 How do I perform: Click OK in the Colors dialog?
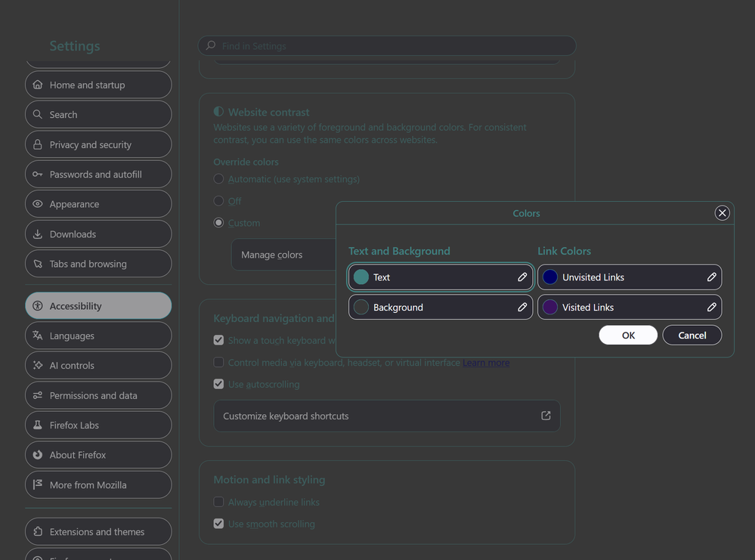(628, 335)
